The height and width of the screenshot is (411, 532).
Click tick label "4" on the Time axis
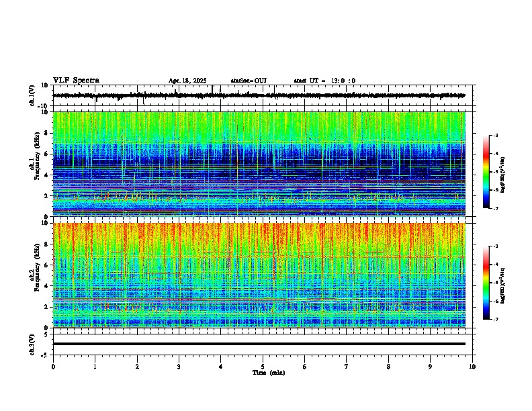tap(221, 367)
